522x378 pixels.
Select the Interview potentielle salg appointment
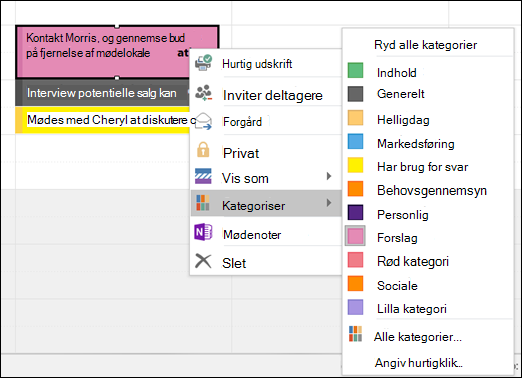[x=103, y=93]
